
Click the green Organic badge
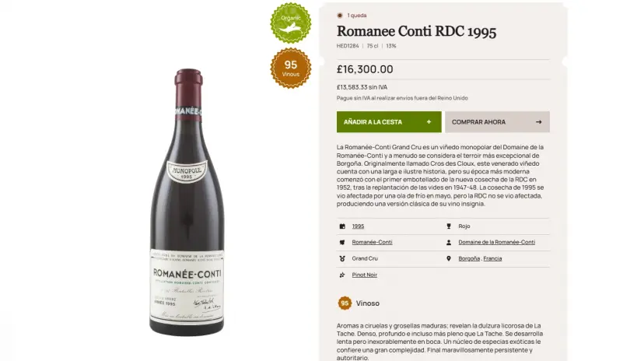pos(290,23)
